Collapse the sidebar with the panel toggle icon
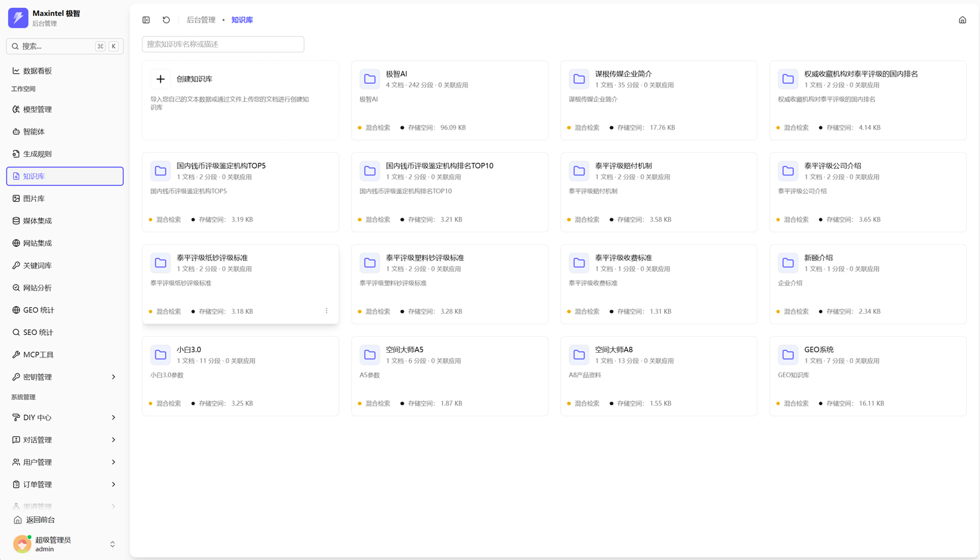The height and width of the screenshot is (560, 980). click(146, 20)
